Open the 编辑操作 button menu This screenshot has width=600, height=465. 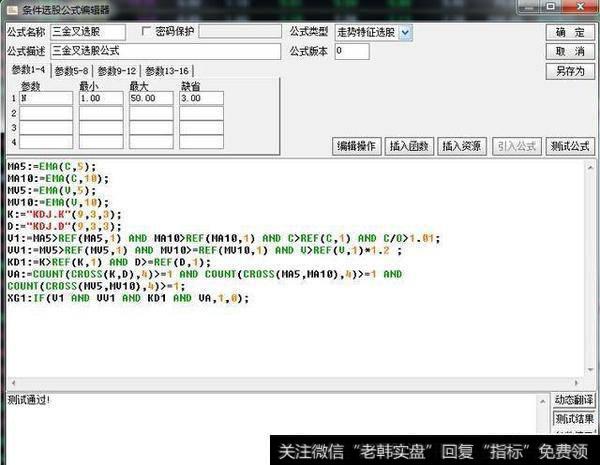(x=356, y=146)
